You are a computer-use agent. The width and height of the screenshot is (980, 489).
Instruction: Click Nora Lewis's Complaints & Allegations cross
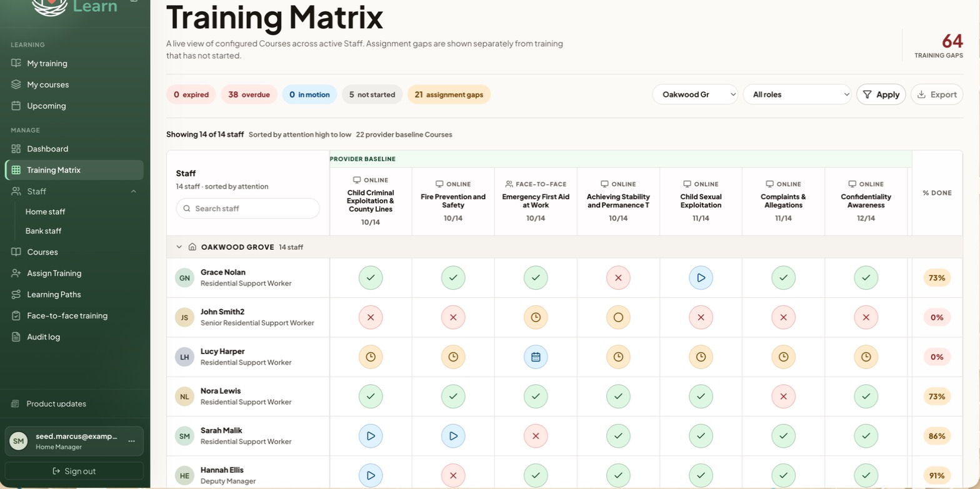pos(783,397)
